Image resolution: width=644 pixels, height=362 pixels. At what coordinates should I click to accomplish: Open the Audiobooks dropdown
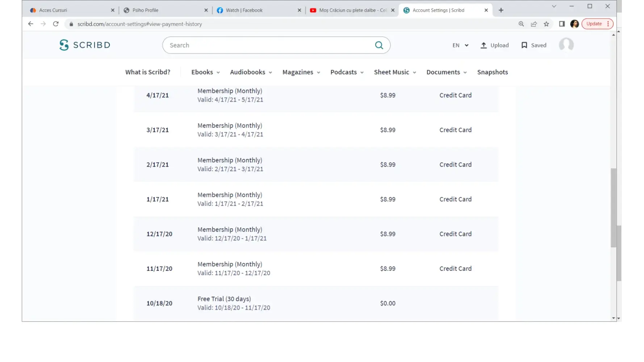click(251, 72)
